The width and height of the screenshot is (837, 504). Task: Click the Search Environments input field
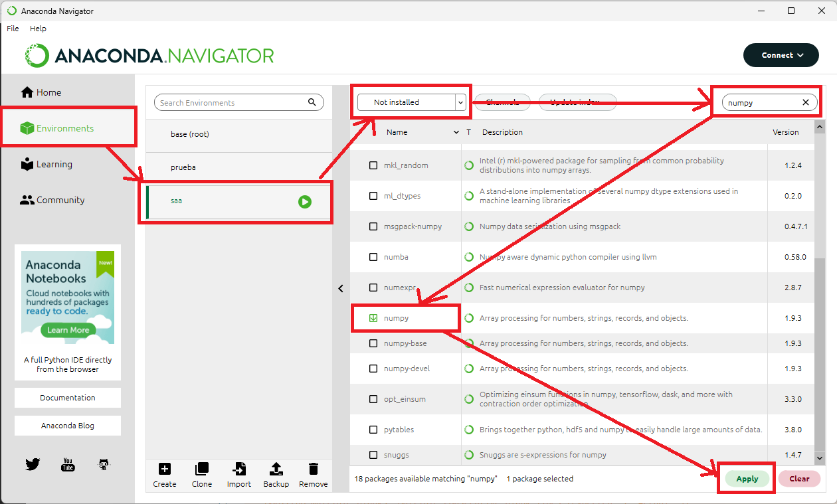[232, 103]
